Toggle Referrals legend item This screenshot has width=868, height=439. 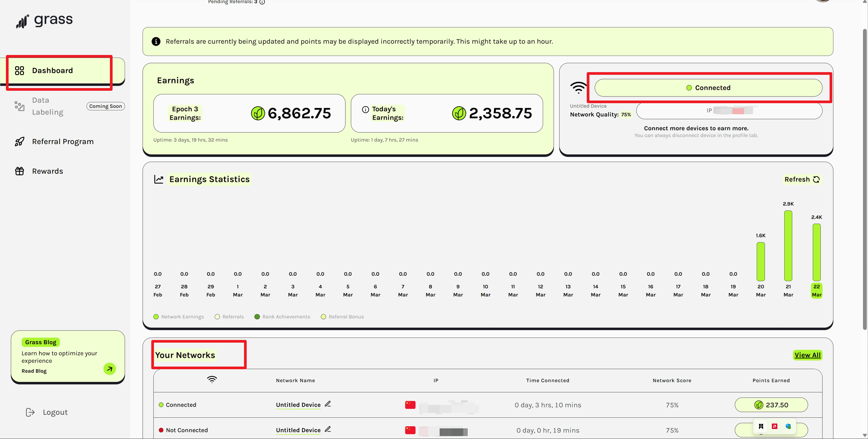[229, 317]
